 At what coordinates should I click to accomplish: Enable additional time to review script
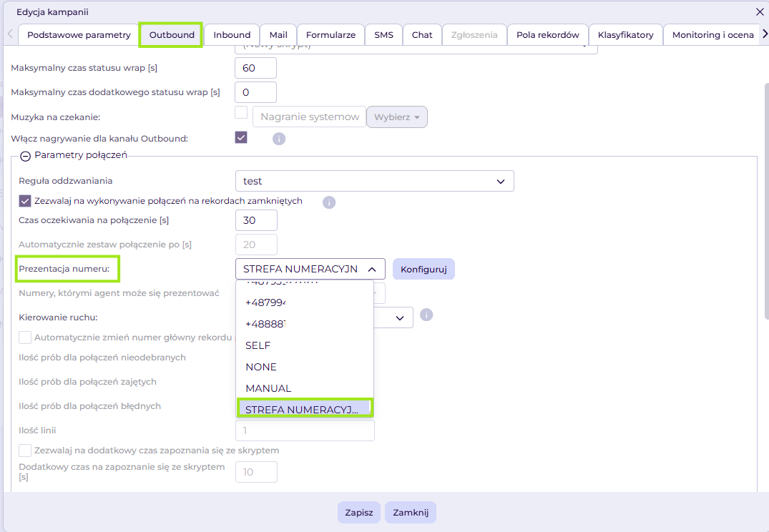pyautogui.click(x=25, y=450)
